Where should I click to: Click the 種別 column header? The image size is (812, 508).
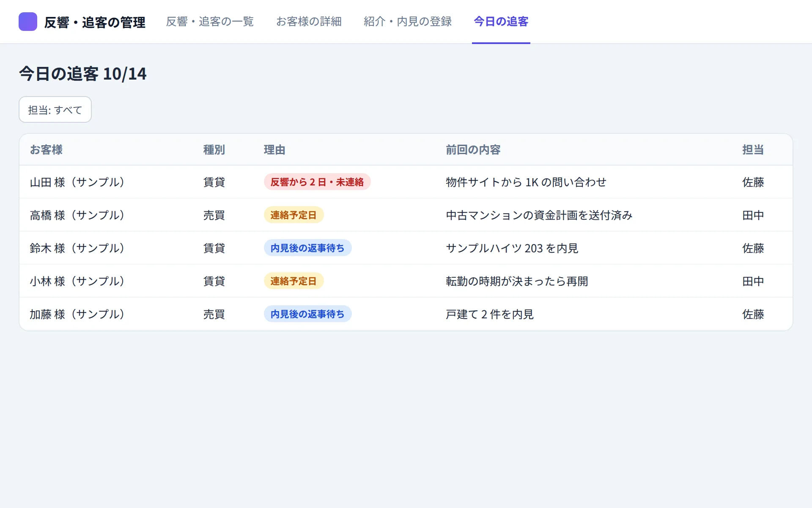click(214, 150)
